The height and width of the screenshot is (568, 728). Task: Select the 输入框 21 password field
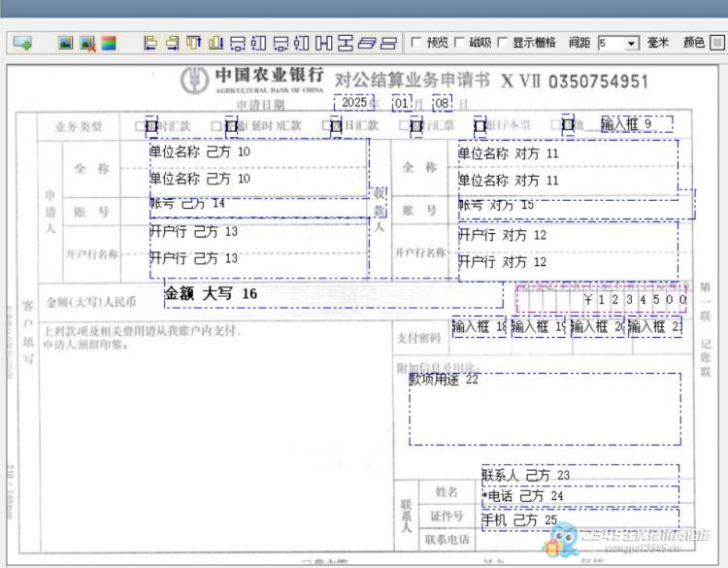click(x=655, y=327)
